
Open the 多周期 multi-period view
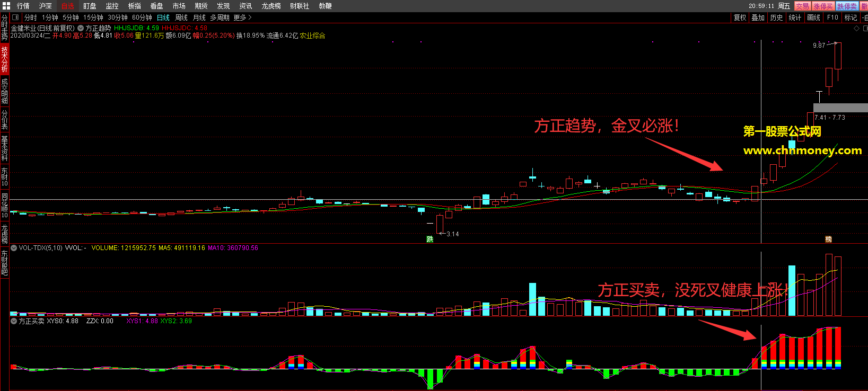point(220,17)
